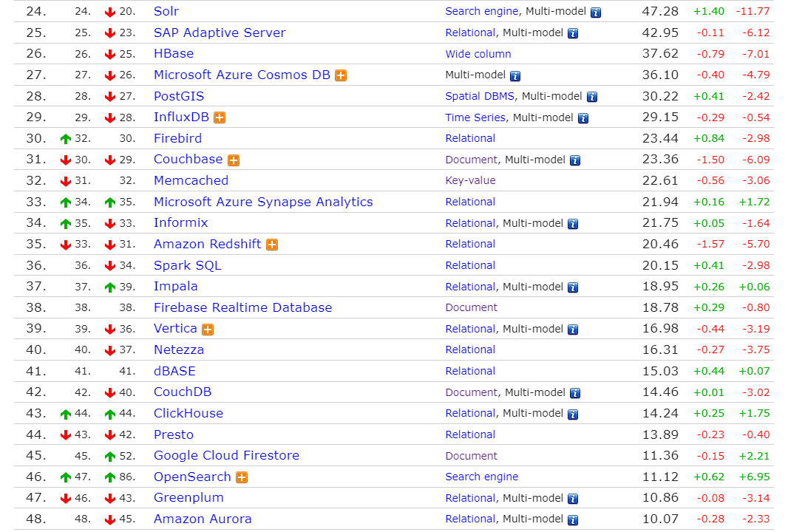Image resolution: width=788 pixels, height=532 pixels.
Task: Click the info icon in Informix row
Action: [x=572, y=224]
